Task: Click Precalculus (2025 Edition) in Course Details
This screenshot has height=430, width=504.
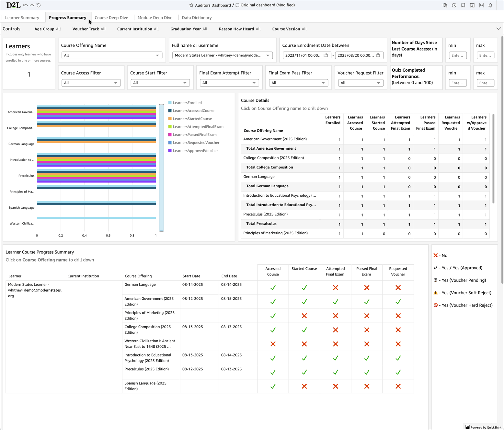Action: (x=265, y=214)
